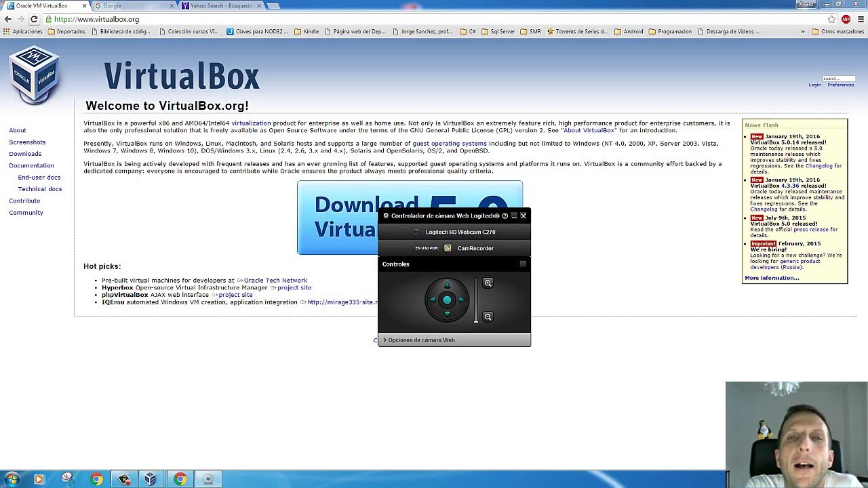
Task: Open the Programacion bookmark folder
Action: (x=670, y=31)
